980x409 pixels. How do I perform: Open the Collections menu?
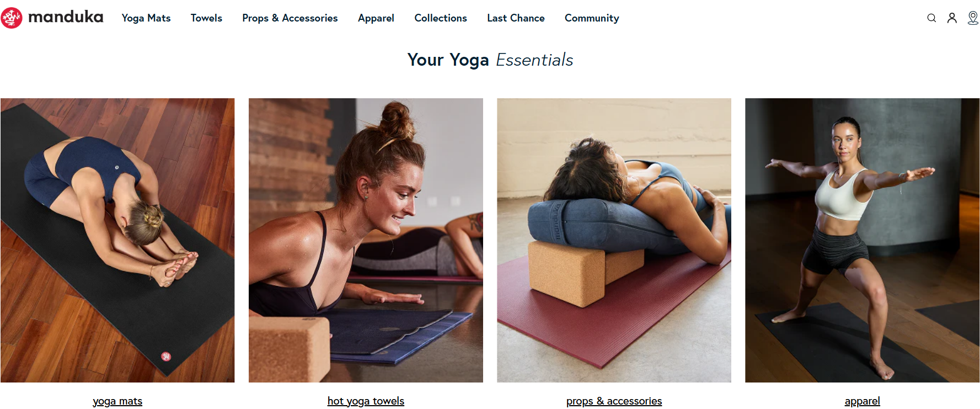click(441, 18)
